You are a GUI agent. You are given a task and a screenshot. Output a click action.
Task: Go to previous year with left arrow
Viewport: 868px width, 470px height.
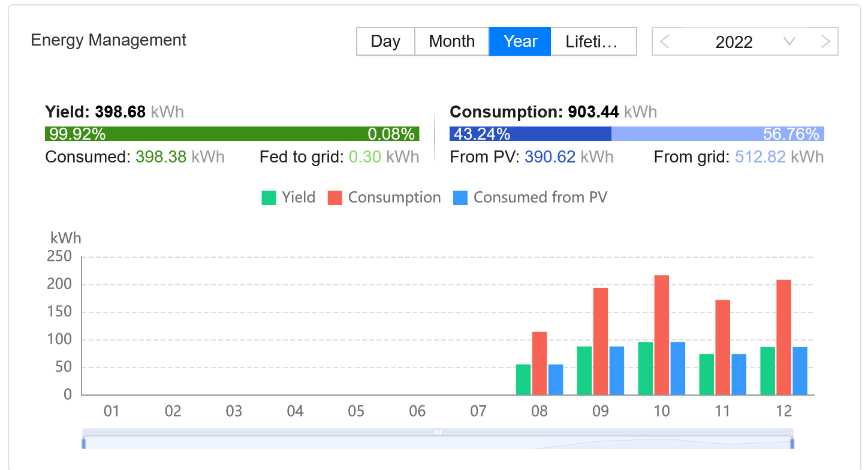point(664,42)
